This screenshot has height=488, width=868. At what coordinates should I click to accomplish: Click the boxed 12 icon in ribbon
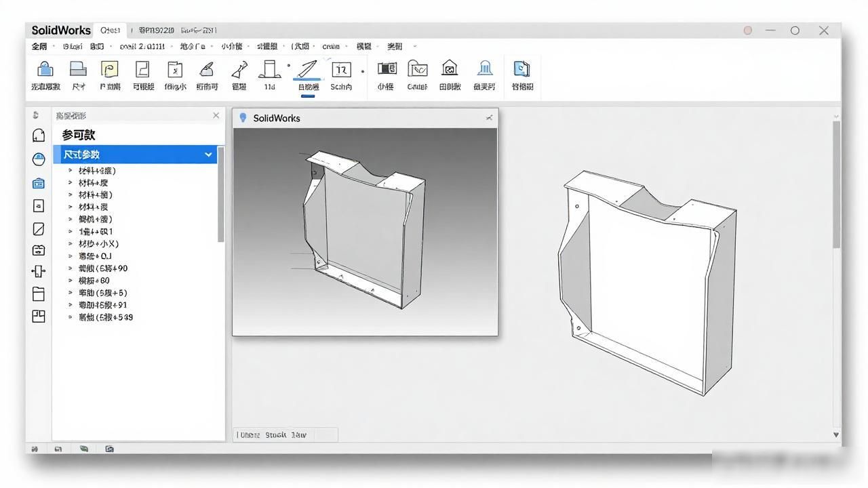click(341, 69)
